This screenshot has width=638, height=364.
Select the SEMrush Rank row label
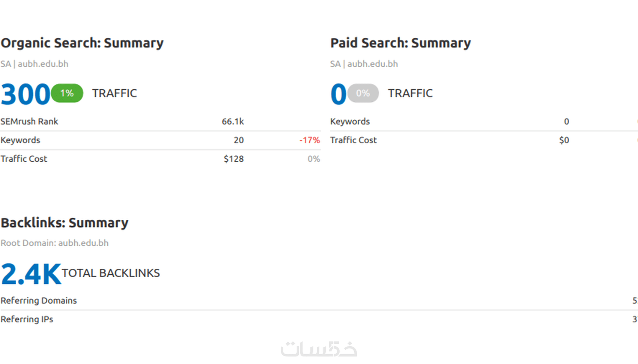[x=29, y=122]
